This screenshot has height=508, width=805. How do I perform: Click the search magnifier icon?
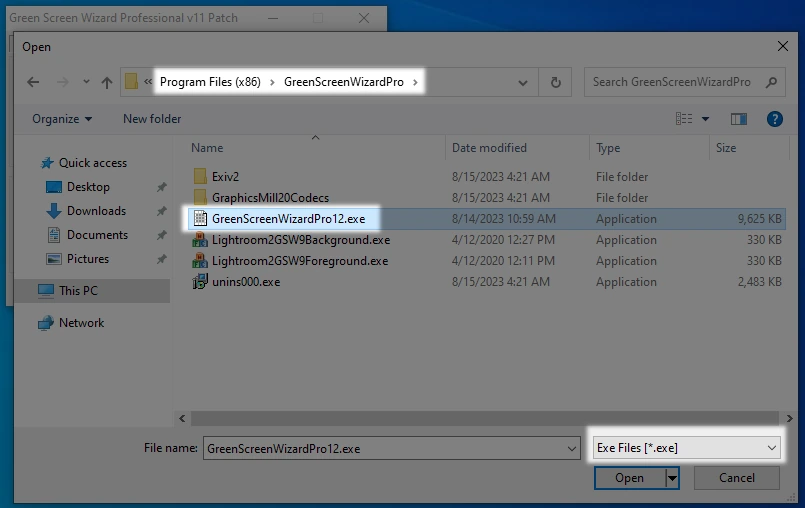(x=771, y=82)
